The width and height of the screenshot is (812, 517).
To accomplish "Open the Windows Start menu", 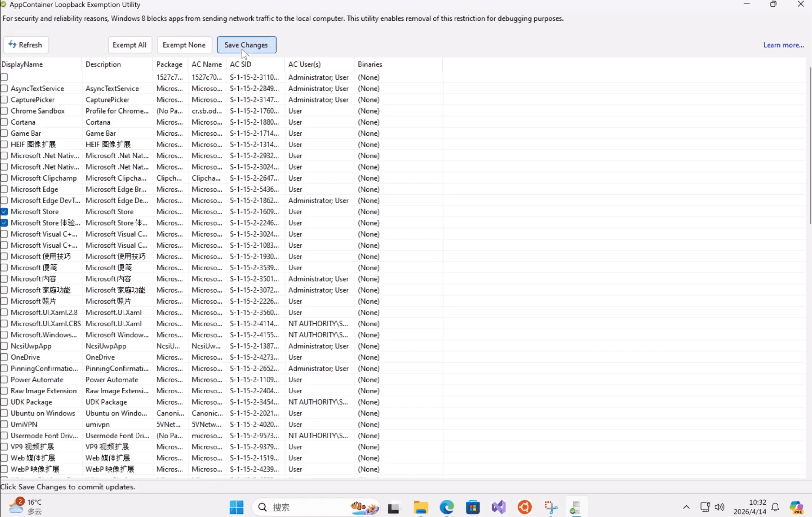I will [x=236, y=507].
